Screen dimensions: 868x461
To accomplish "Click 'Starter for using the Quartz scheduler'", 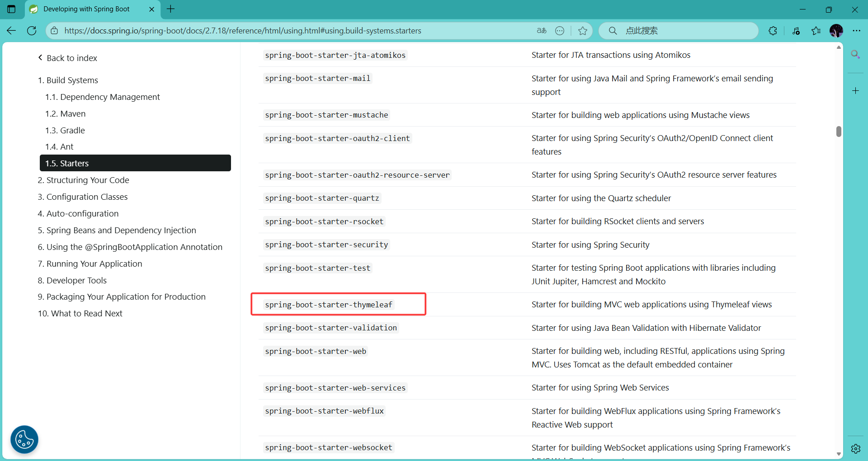I will (x=601, y=198).
